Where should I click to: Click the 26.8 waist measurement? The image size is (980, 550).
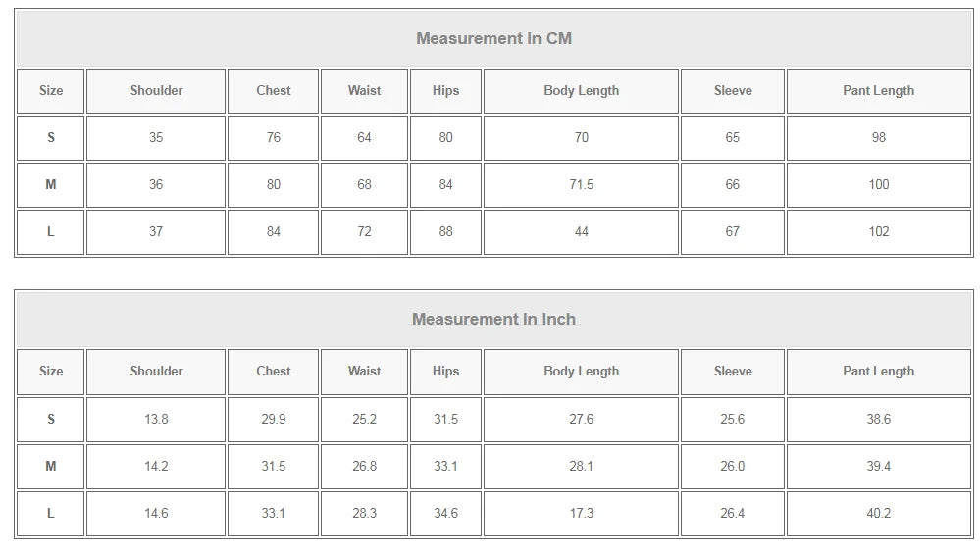[364, 467]
